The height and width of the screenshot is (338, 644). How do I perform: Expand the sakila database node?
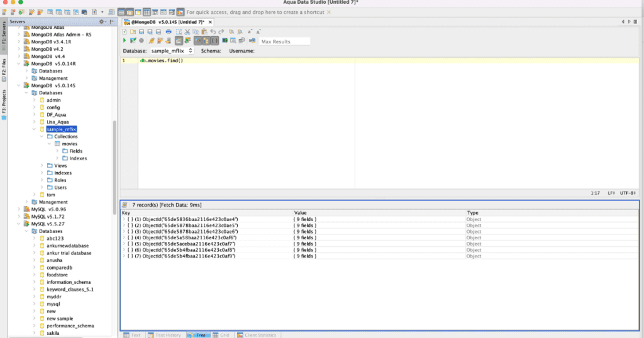click(34, 333)
